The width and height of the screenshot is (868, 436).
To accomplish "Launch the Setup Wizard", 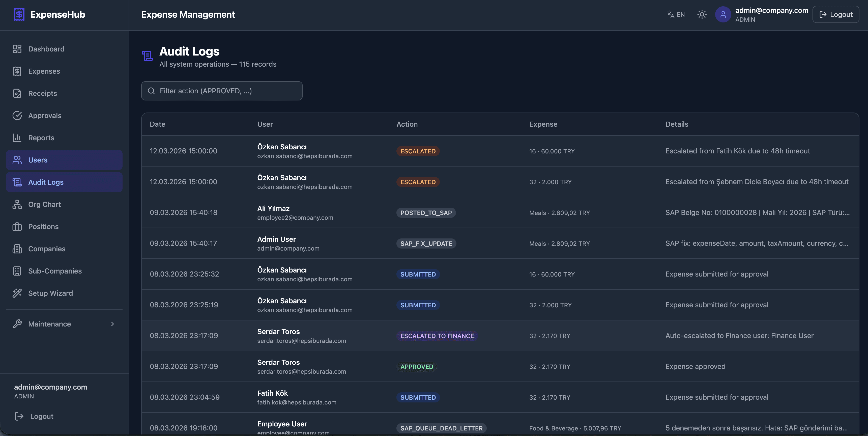I will [x=64, y=293].
